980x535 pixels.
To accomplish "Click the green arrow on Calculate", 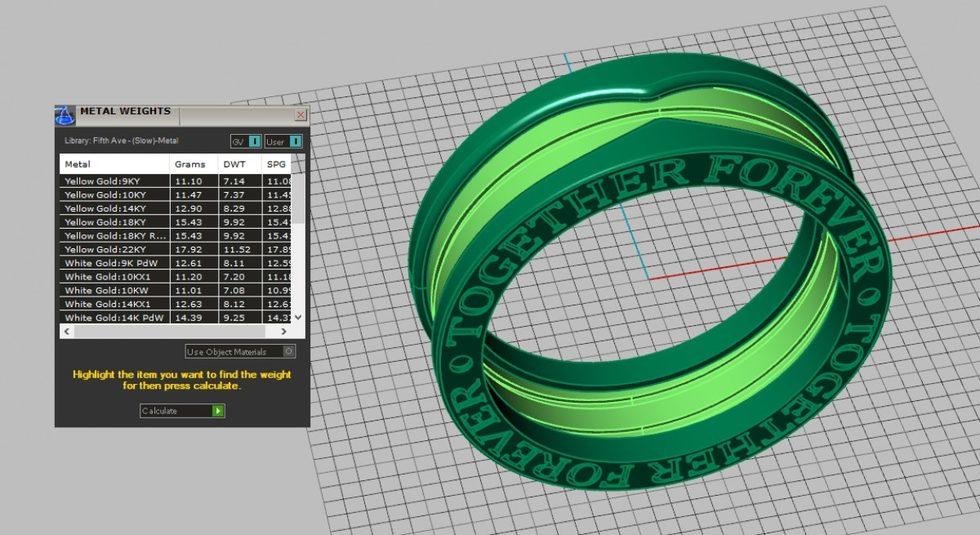I will [217, 411].
